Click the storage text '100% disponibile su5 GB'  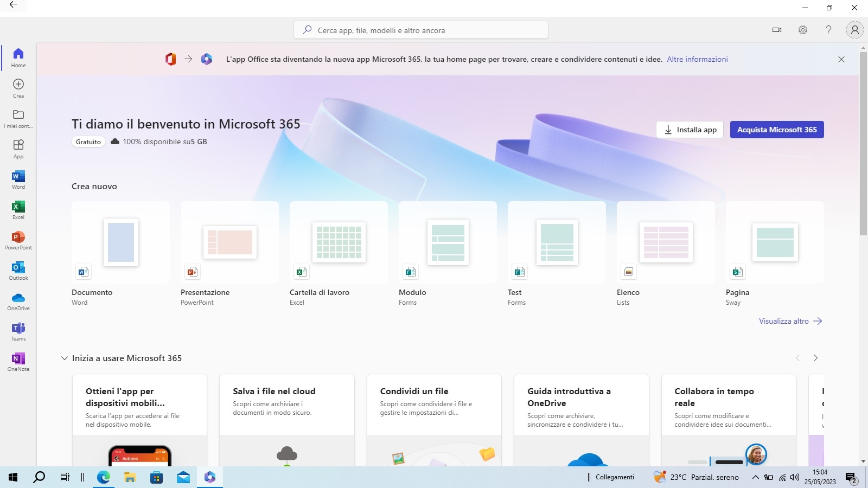(165, 142)
